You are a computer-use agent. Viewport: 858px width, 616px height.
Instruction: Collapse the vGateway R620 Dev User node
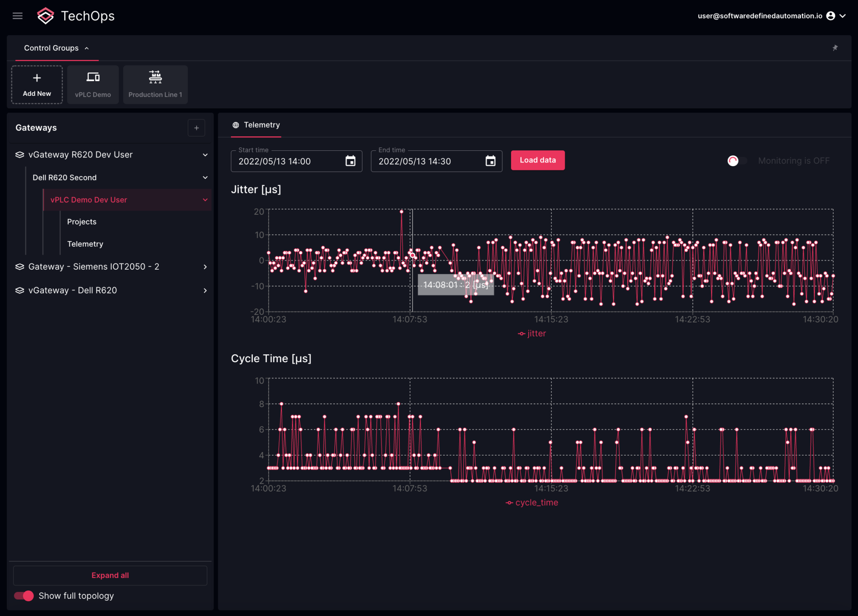click(205, 155)
